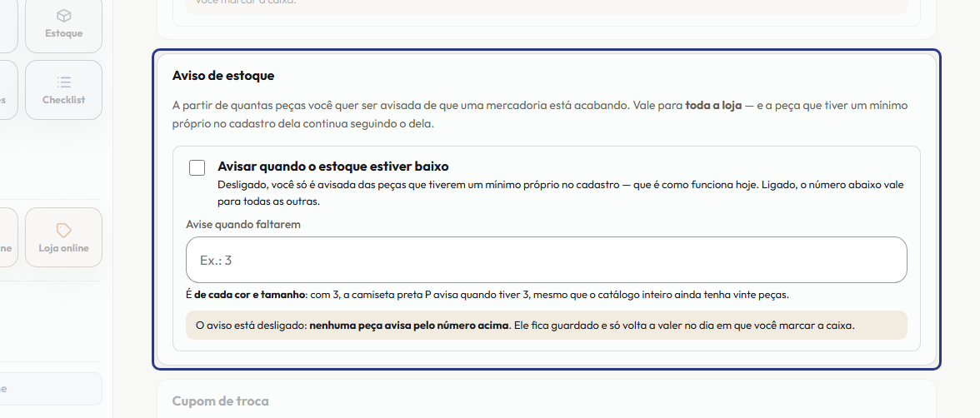The width and height of the screenshot is (980, 418).
Task: Click the Avise quando faltarem label
Action: pyautogui.click(x=243, y=224)
